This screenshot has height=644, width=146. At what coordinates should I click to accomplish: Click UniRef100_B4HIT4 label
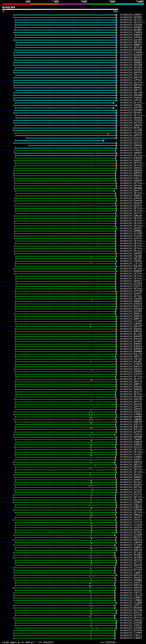click(x=131, y=306)
